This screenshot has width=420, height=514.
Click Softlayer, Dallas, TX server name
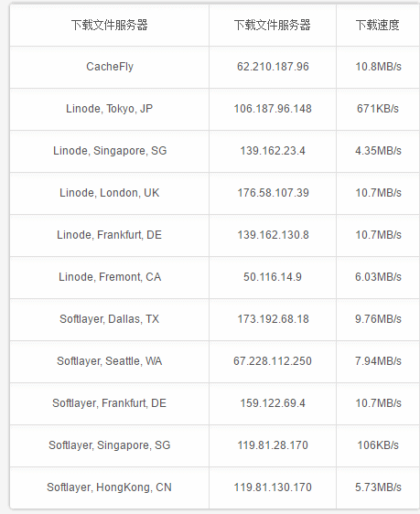tap(109, 319)
